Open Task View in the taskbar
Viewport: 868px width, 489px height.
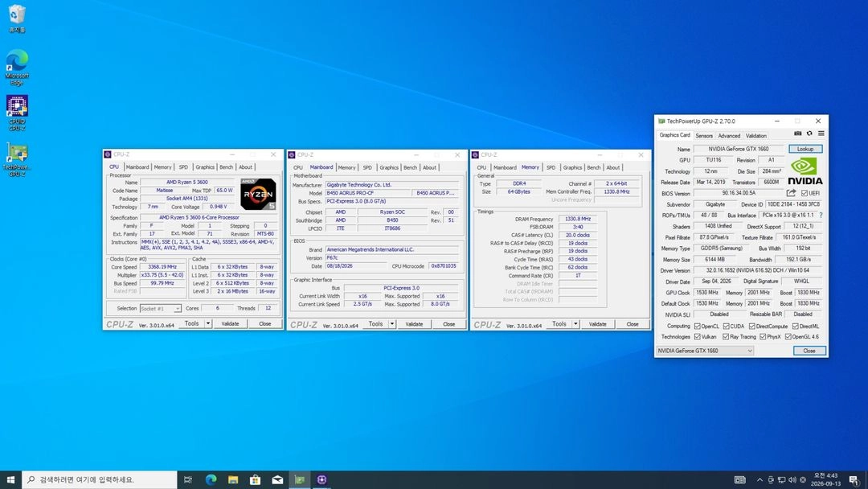click(187, 479)
